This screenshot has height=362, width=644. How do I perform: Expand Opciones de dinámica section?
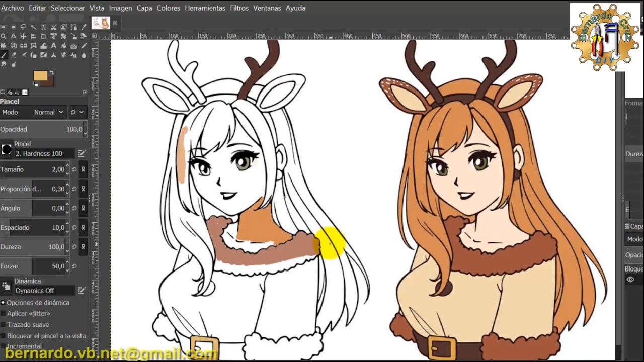(x=3, y=303)
